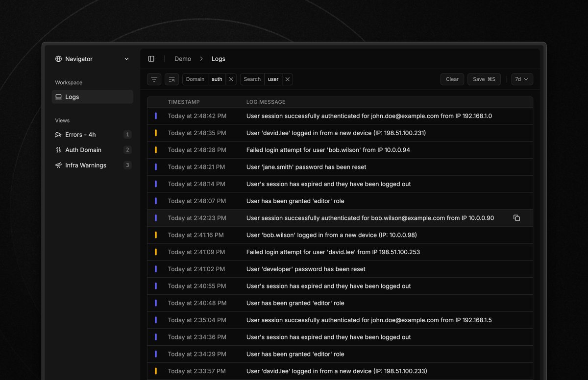Click the user search term field
Screen dimensions: 588x380
273,79
